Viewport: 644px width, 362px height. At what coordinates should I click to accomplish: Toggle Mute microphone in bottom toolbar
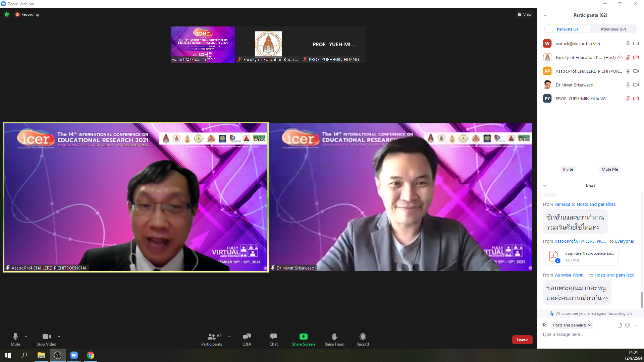pyautogui.click(x=15, y=337)
